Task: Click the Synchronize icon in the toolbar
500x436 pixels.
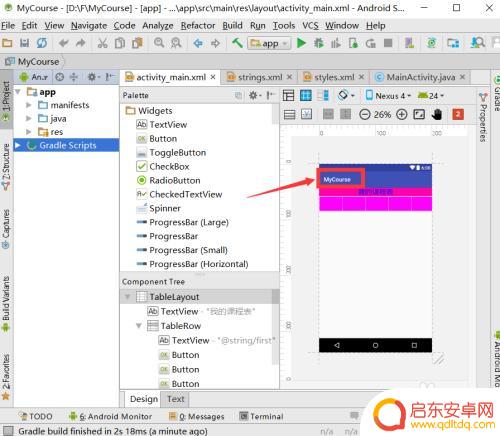Action: [42, 43]
